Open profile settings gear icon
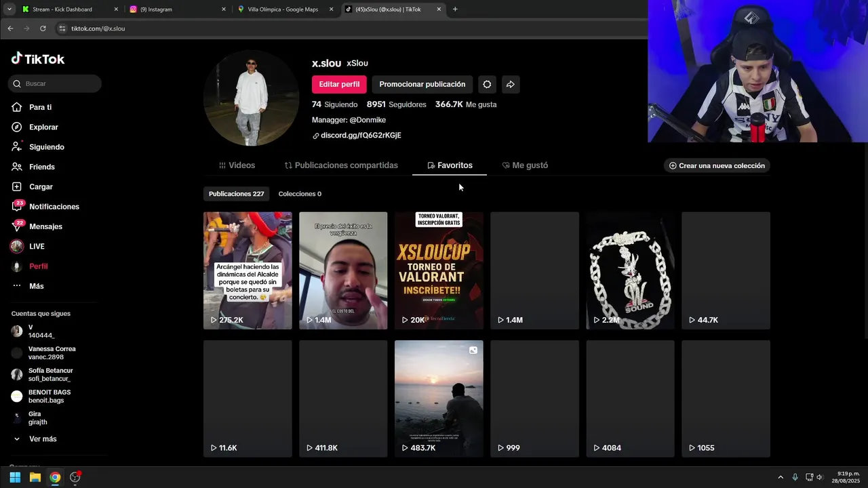Image resolution: width=868 pixels, height=488 pixels. (x=487, y=84)
